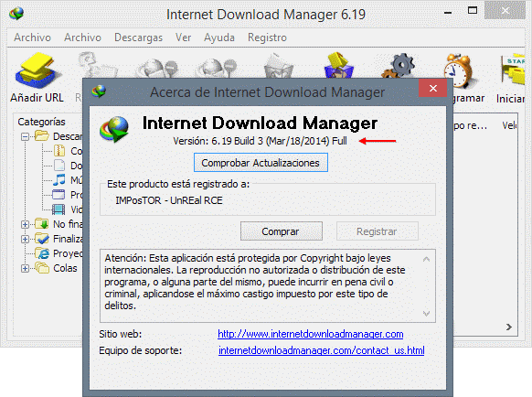Open Options gear icon in toolbar
Viewport: 532px width, 397px height.
(x=399, y=65)
